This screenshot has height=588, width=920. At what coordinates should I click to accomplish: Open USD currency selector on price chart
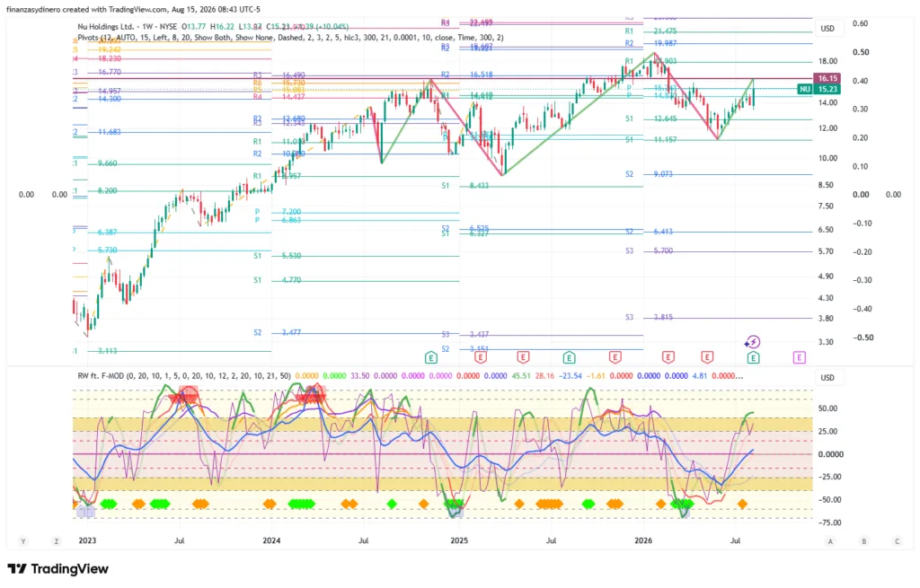pyautogui.click(x=827, y=28)
